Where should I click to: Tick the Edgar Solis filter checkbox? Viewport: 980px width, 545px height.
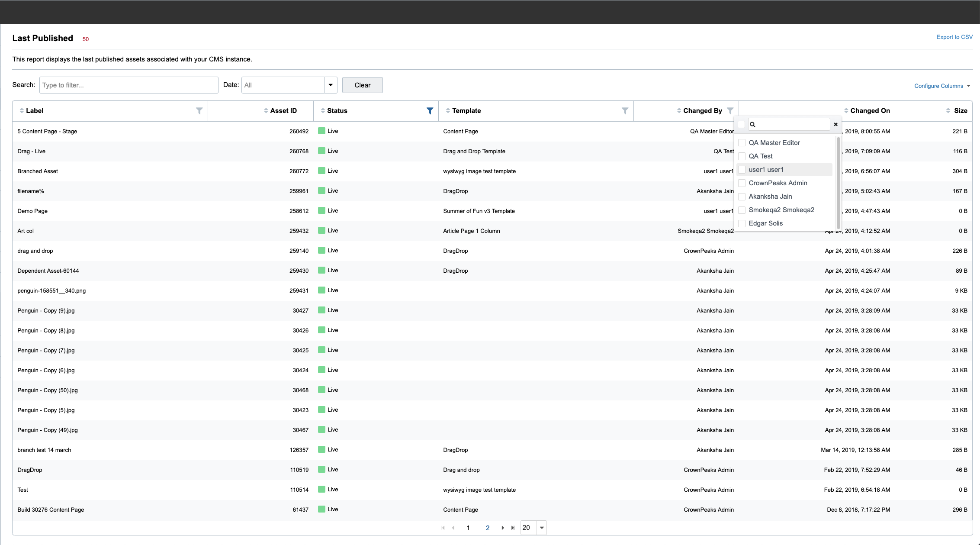tap(742, 223)
